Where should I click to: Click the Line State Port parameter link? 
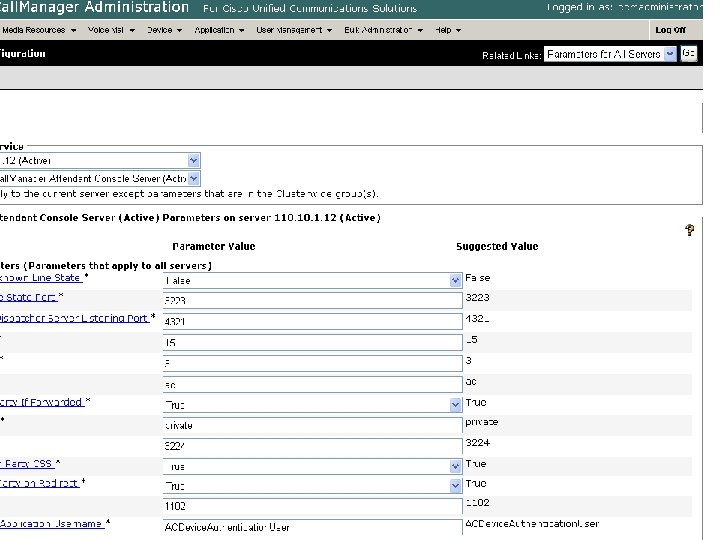[x=28, y=298]
